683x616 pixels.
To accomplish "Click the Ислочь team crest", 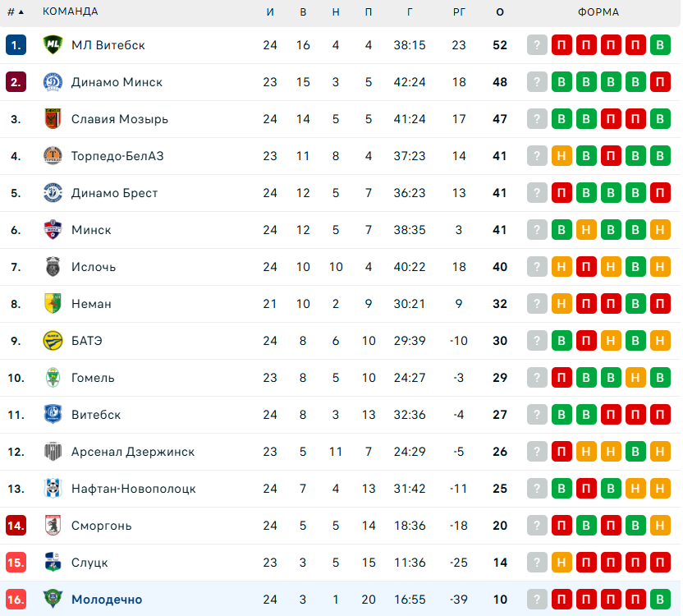I will (53, 267).
